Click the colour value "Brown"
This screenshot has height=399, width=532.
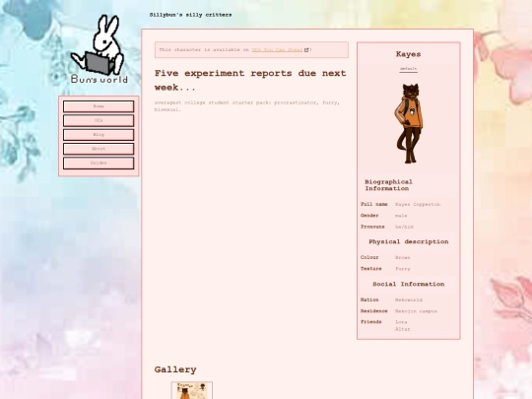(x=402, y=257)
